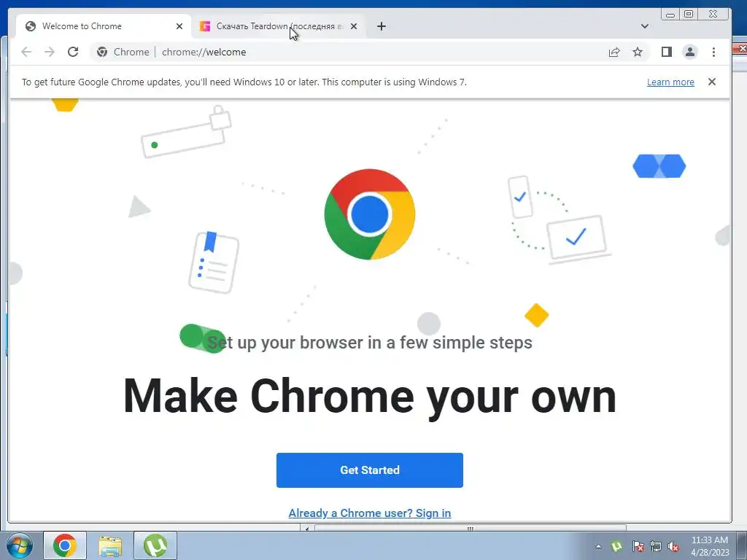Viewport: 747px width, 560px height.
Task: Bookmark this tab with star icon
Action: pyautogui.click(x=638, y=52)
